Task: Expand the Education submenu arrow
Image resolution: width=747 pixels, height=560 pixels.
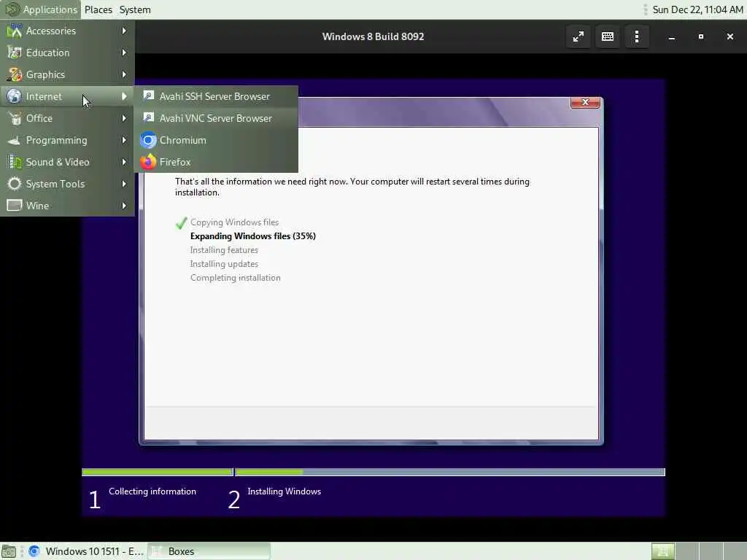Action: pos(124,52)
